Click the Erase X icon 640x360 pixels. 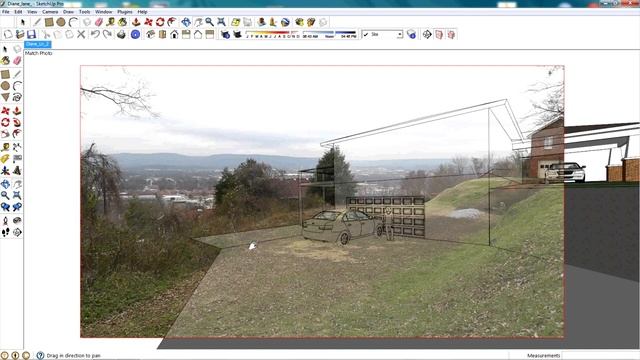click(x=81, y=34)
